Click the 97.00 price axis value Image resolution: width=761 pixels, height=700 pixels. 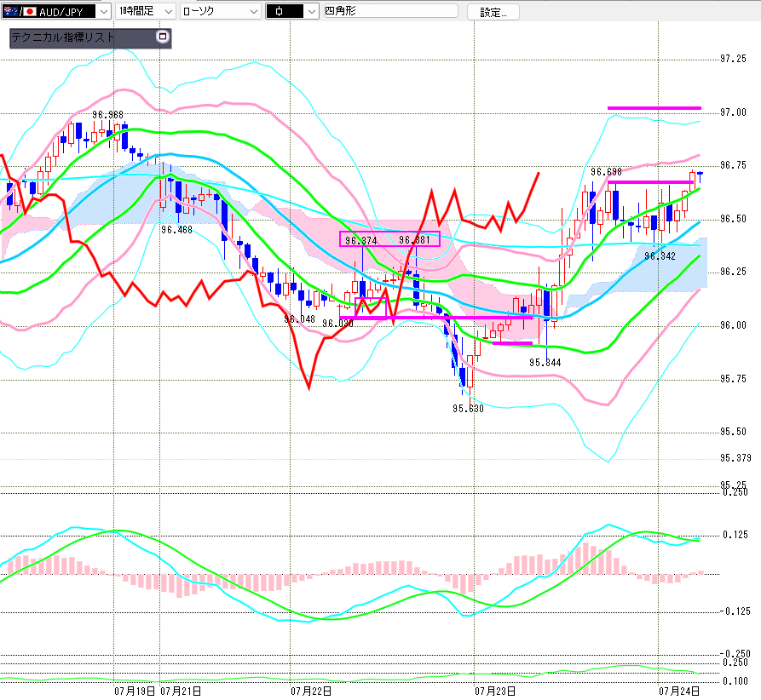click(x=734, y=112)
